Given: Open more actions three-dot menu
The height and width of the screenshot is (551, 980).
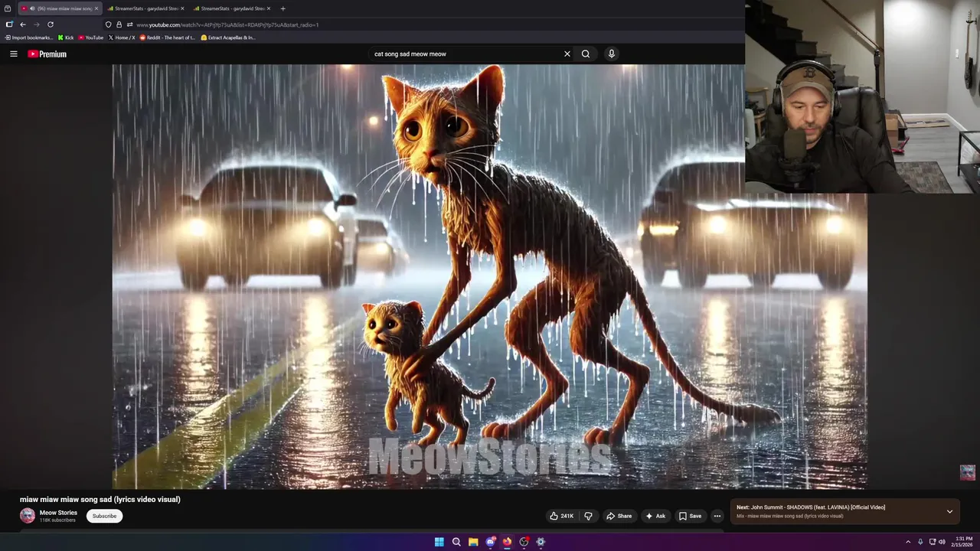Looking at the screenshot, I should click(x=717, y=516).
